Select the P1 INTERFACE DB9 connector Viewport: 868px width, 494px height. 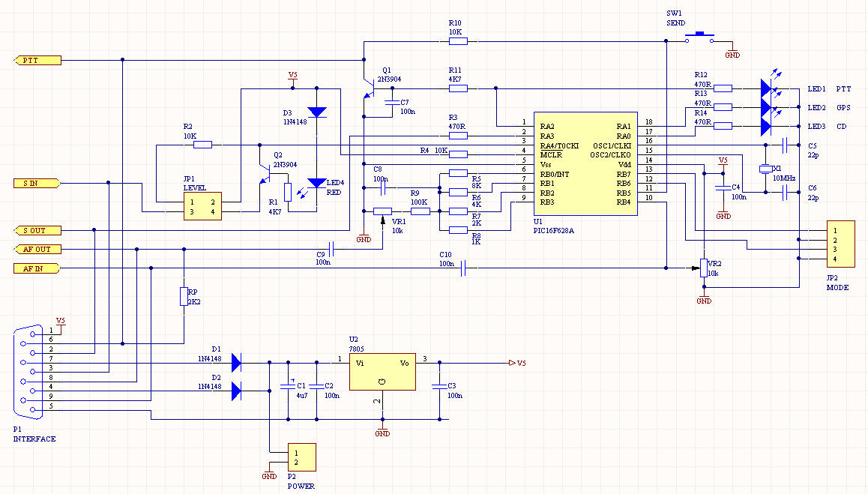(28, 372)
